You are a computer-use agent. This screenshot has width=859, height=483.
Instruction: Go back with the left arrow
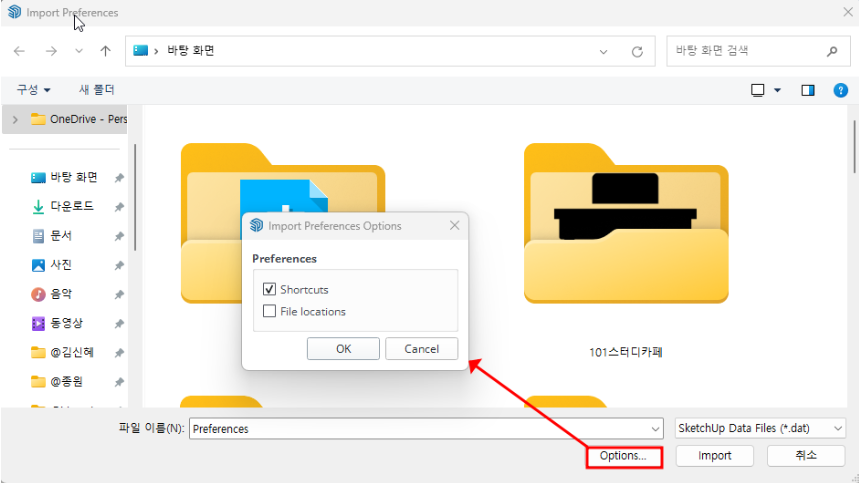coord(19,51)
